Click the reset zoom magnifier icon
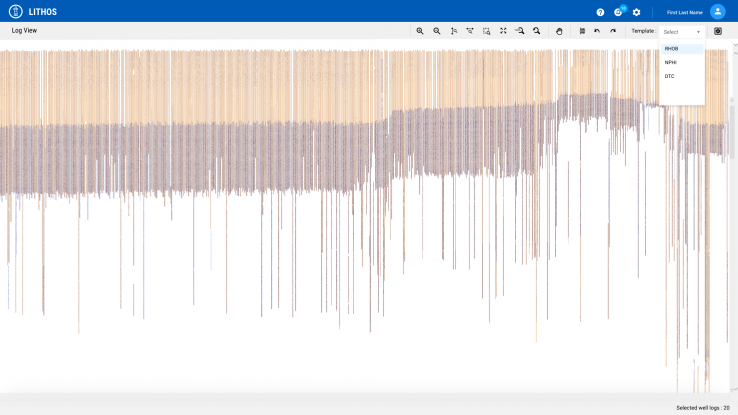This screenshot has width=738, height=415. 537,31
